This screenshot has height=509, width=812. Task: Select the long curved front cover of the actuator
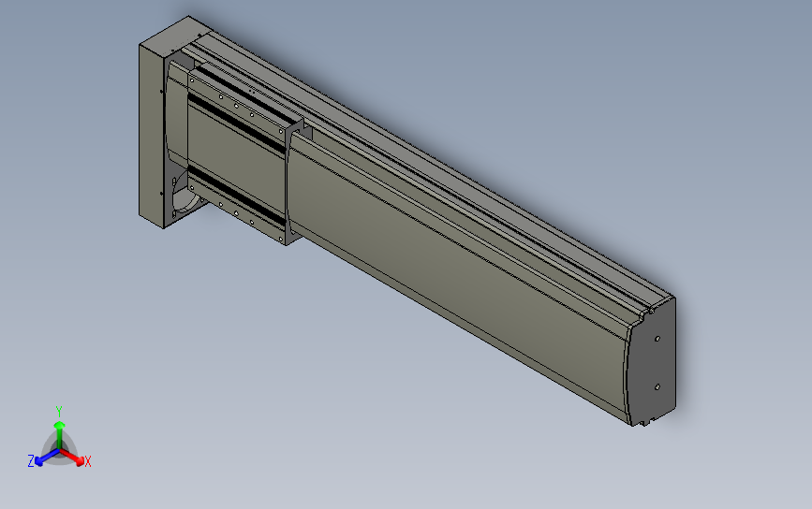pos(458,280)
